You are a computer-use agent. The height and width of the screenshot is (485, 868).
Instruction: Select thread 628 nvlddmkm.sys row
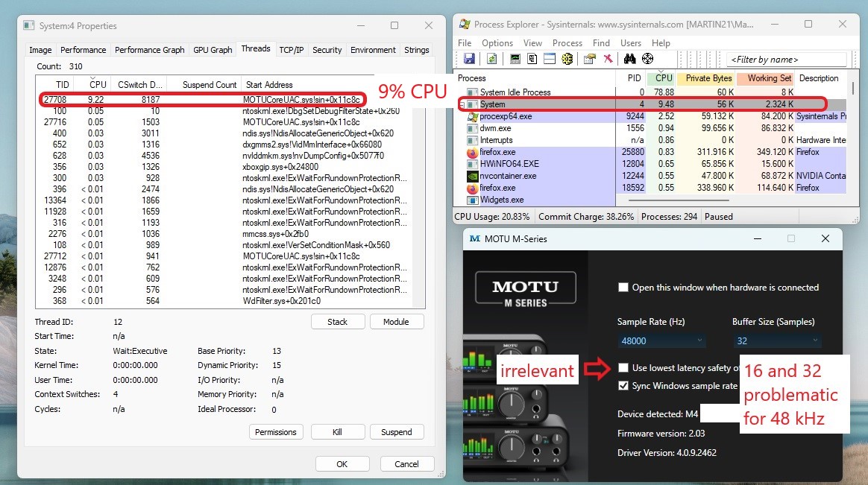tap(226, 156)
